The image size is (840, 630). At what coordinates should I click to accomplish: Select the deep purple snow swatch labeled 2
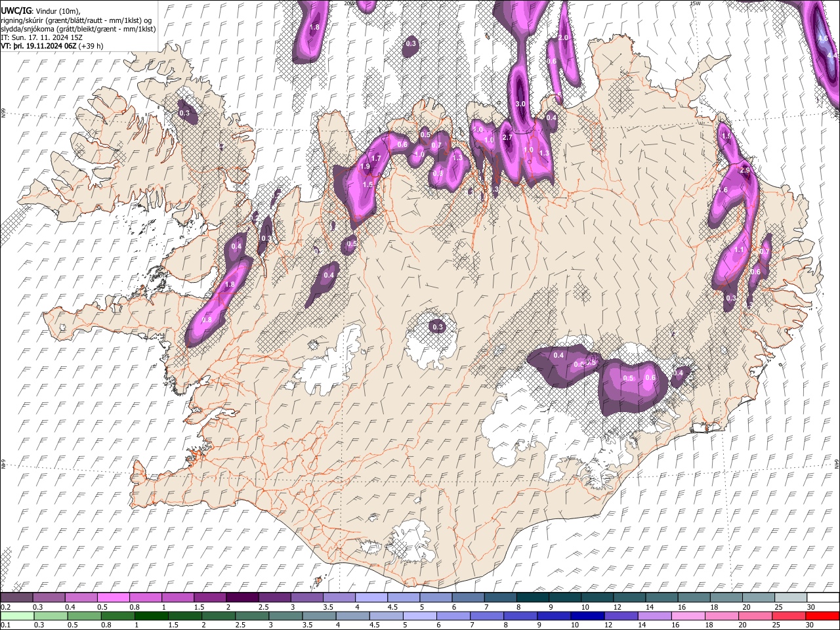[242, 598]
